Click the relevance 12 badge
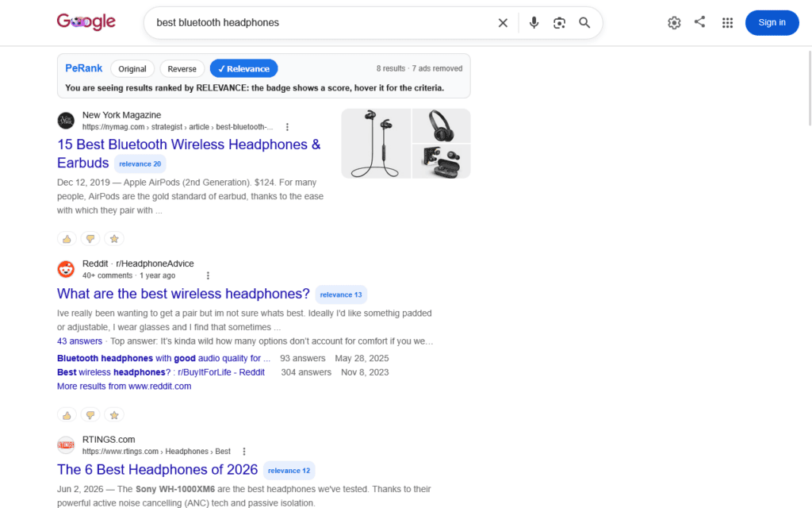 pyautogui.click(x=289, y=471)
